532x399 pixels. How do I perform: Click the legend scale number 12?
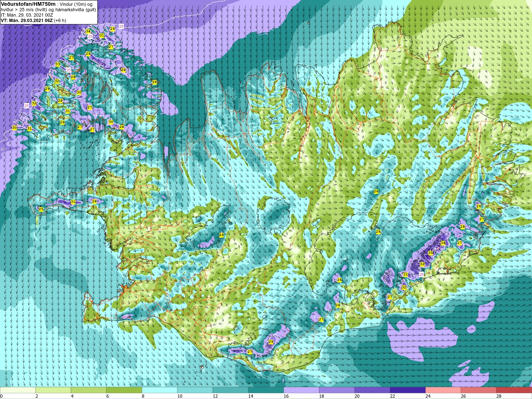click(x=215, y=396)
